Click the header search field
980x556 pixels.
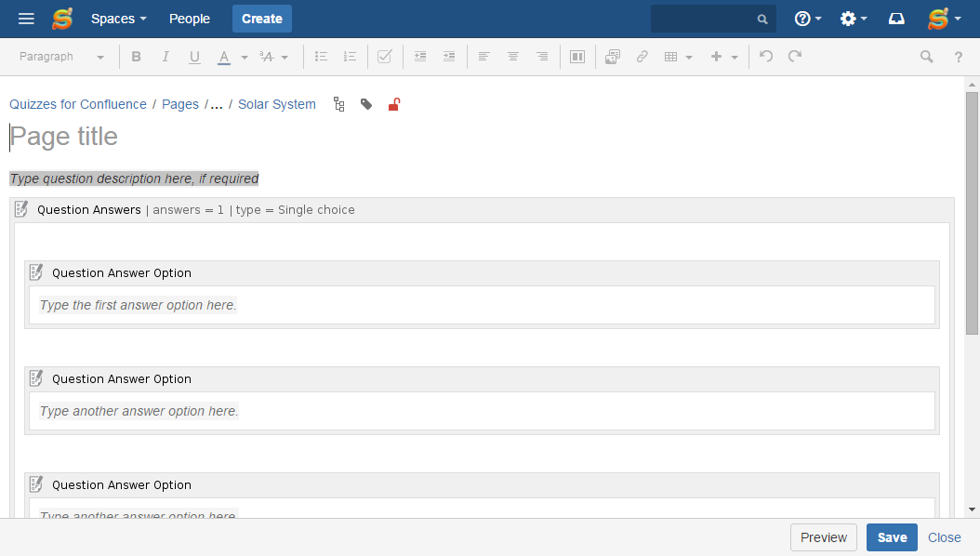(713, 19)
